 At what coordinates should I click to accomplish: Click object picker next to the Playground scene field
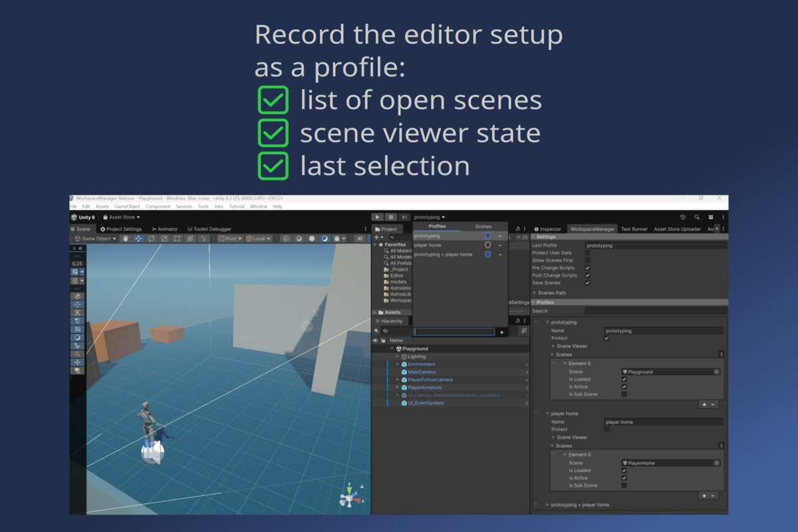(717, 372)
